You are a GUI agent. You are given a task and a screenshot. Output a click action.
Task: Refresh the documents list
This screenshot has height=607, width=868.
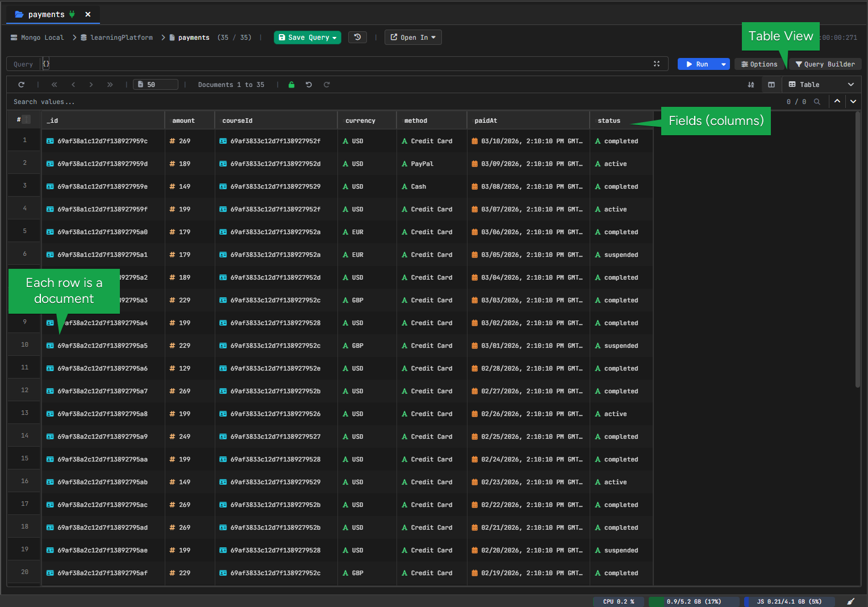[21, 85]
